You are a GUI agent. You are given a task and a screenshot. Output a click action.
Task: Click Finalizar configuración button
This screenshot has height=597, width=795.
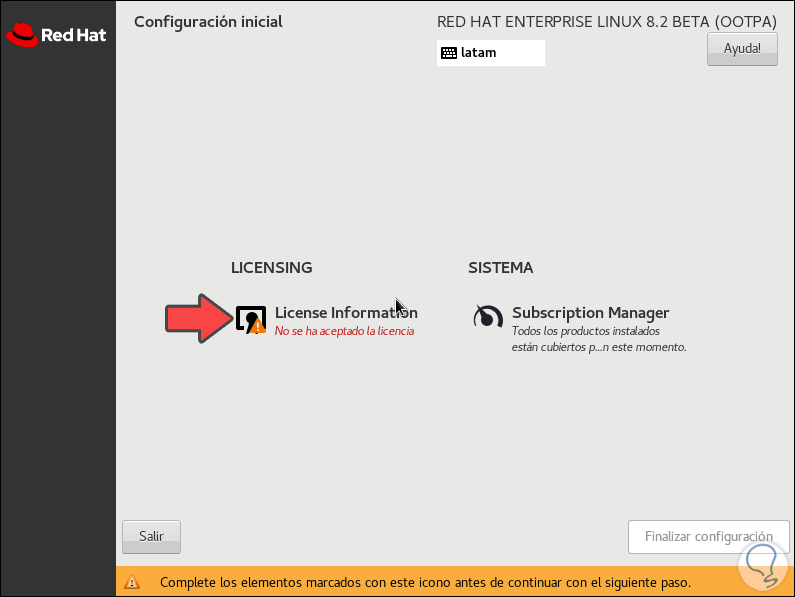coord(708,537)
